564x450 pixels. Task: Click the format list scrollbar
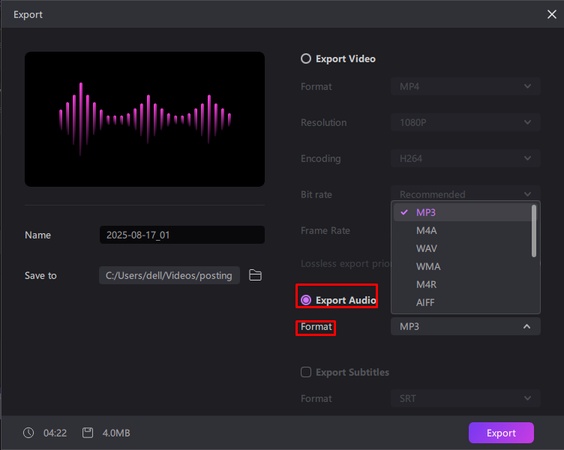click(534, 231)
